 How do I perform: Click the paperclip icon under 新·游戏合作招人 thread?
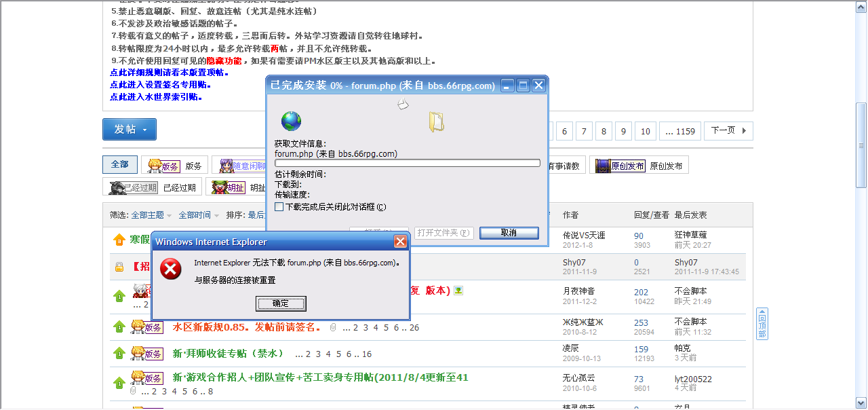(133, 391)
